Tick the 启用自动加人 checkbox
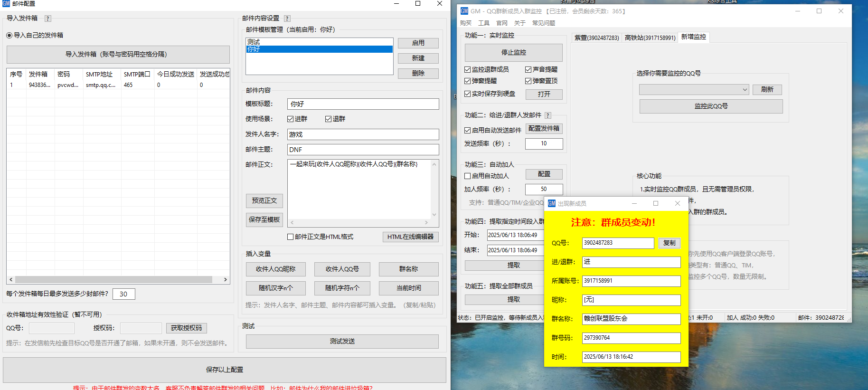This screenshot has width=868, height=390. click(x=468, y=176)
